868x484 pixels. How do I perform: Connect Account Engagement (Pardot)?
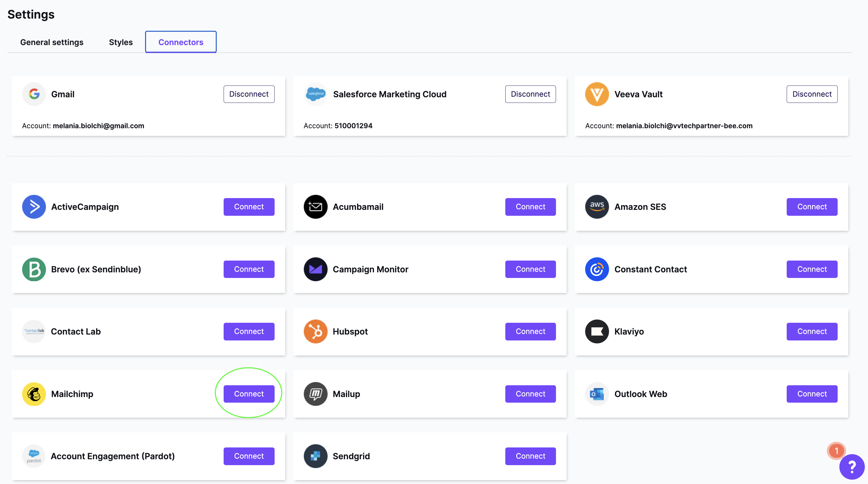249,456
